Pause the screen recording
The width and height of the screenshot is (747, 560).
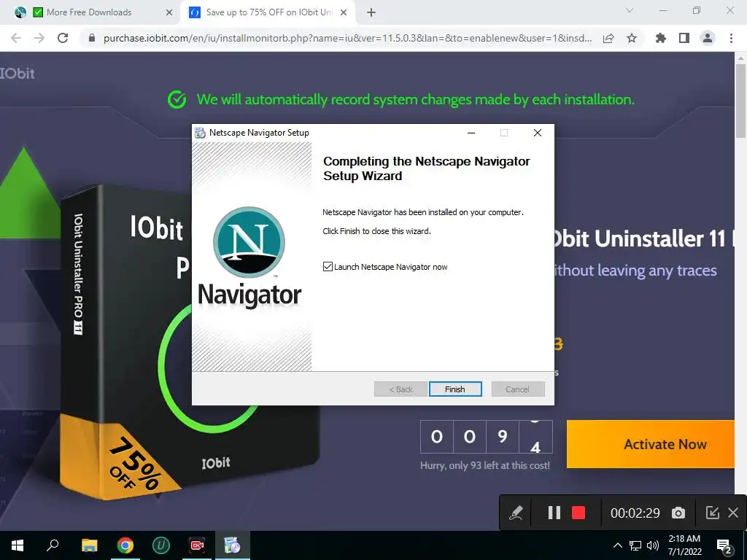pyautogui.click(x=554, y=513)
